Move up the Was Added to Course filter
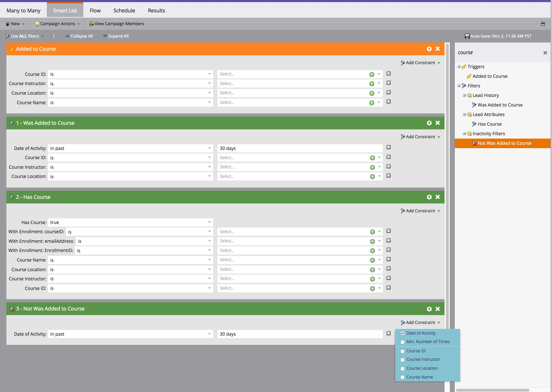Image resolution: width=552 pixels, height=392 pixels. pyautogui.click(x=429, y=123)
